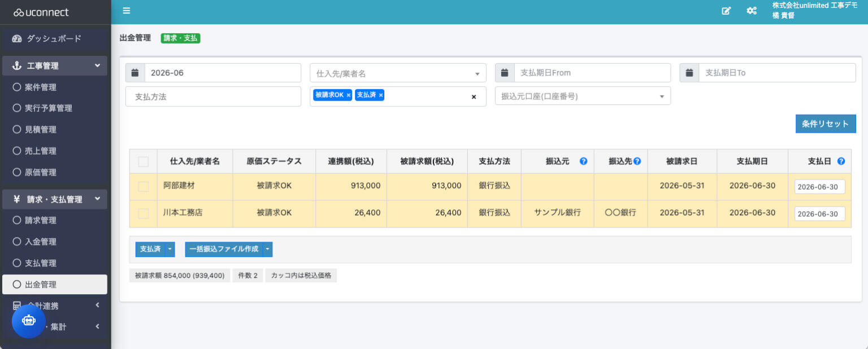The image size is (868, 349).
Task: Open the 支払済 button dropdown arrow
Action: click(x=170, y=249)
